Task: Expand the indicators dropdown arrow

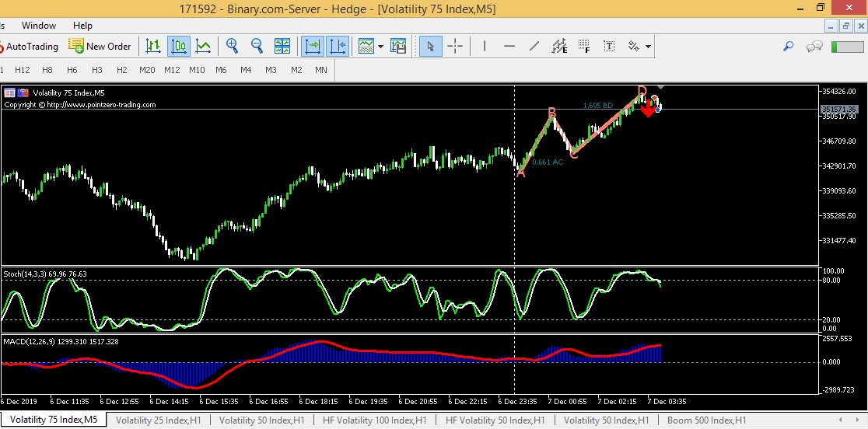Action: click(x=381, y=47)
